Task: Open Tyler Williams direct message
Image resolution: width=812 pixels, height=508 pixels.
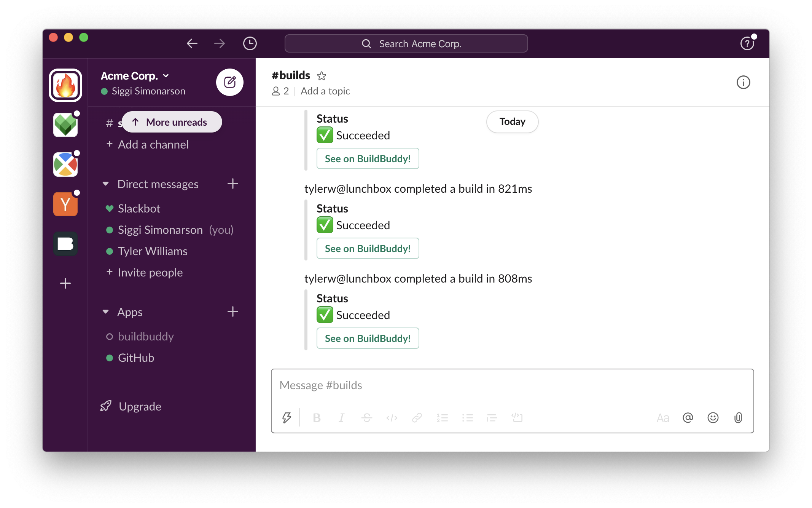Action: 146,251
